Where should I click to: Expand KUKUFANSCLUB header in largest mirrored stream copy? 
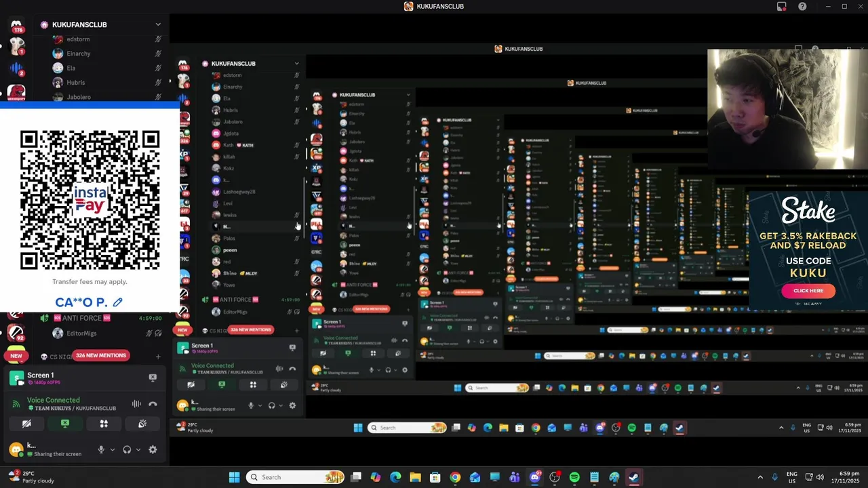[251, 63]
